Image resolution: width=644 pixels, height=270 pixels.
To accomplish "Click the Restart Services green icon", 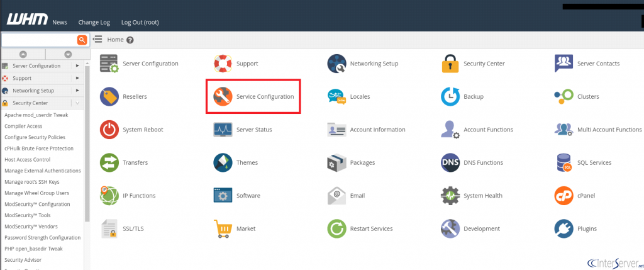I will [x=337, y=228].
